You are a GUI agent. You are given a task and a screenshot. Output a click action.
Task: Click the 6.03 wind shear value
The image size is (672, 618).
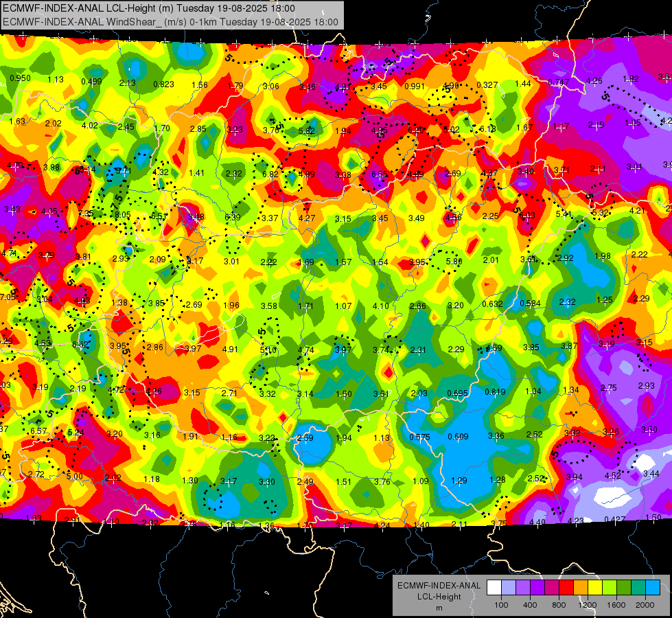[526, 216]
